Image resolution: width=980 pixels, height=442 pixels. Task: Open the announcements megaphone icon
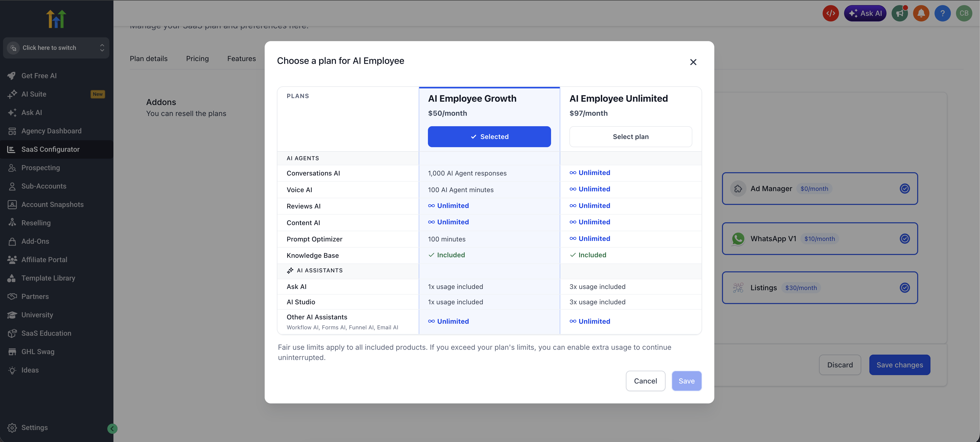click(900, 13)
